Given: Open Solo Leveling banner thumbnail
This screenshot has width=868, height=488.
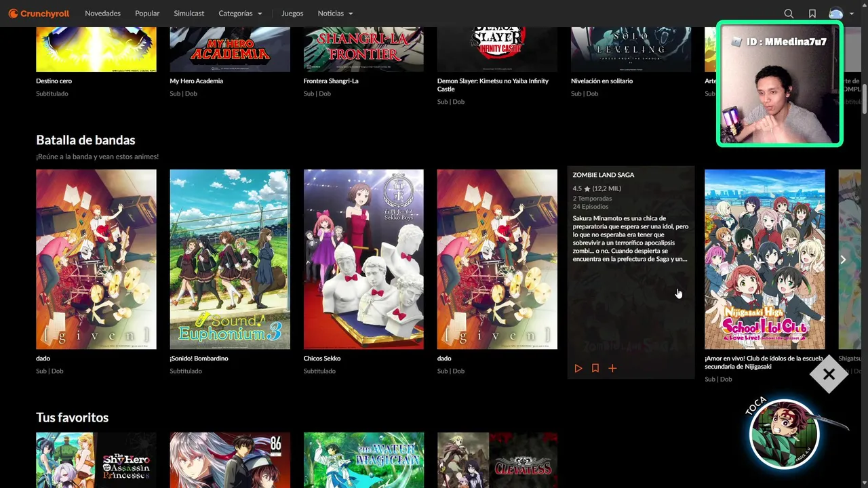Looking at the screenshot, I should click(x=631, y=49).
